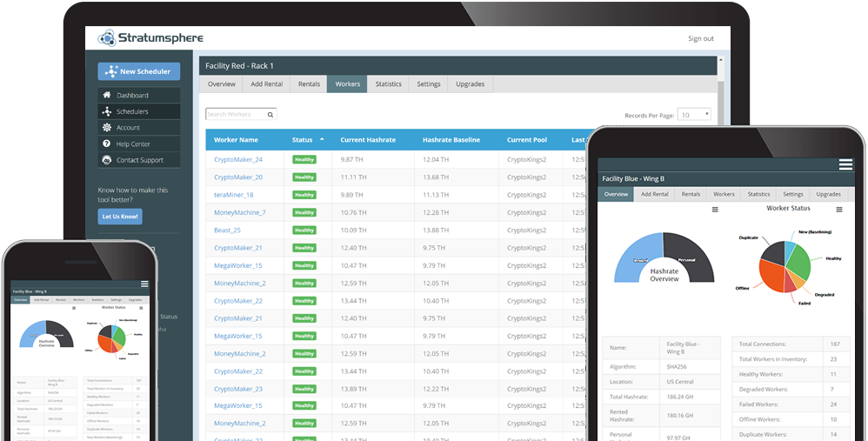Open the teraMiner_18 worker link
The width and height of the screenshot is (868, 441).
coord(234,195)
